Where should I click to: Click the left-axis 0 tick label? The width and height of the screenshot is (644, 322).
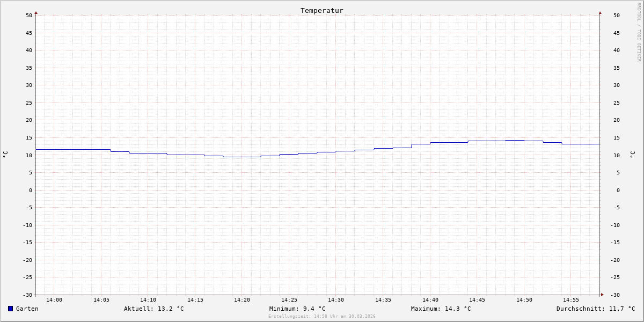click(31, 190)
